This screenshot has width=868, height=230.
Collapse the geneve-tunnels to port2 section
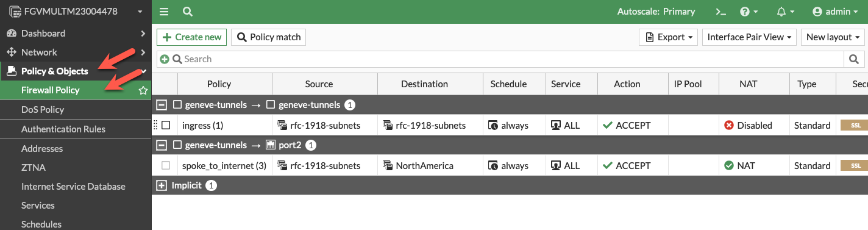point(162,145)
